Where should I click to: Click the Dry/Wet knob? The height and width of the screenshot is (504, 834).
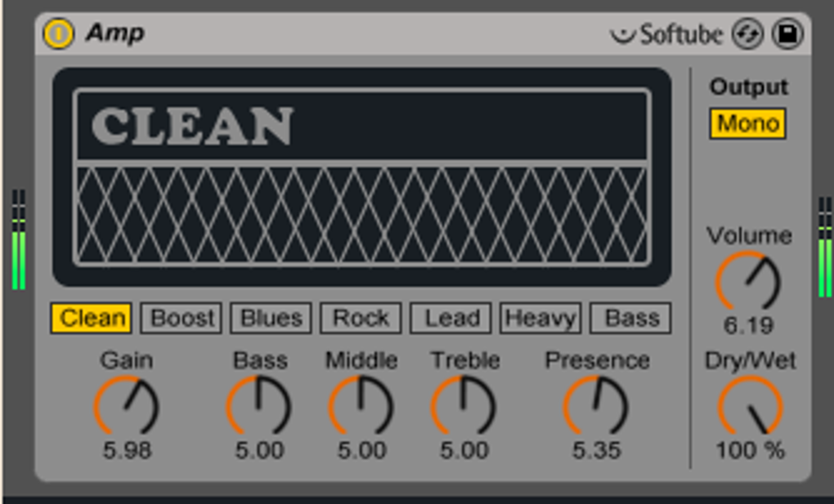point(751,407)
